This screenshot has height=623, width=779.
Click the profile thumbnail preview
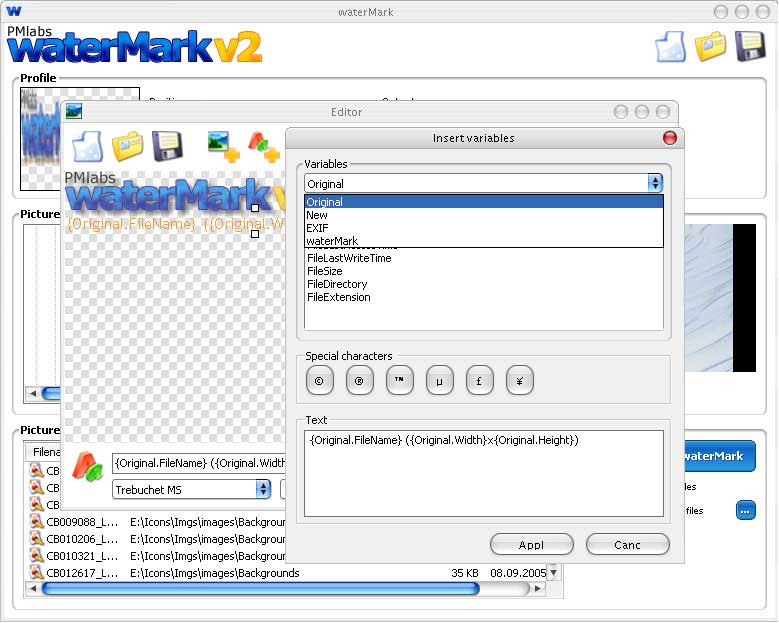pyautogui.click(x=40, y=139)
